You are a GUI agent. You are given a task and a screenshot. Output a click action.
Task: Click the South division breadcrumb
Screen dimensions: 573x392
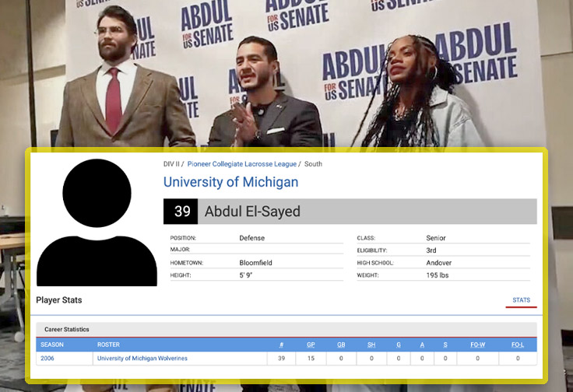313,164
